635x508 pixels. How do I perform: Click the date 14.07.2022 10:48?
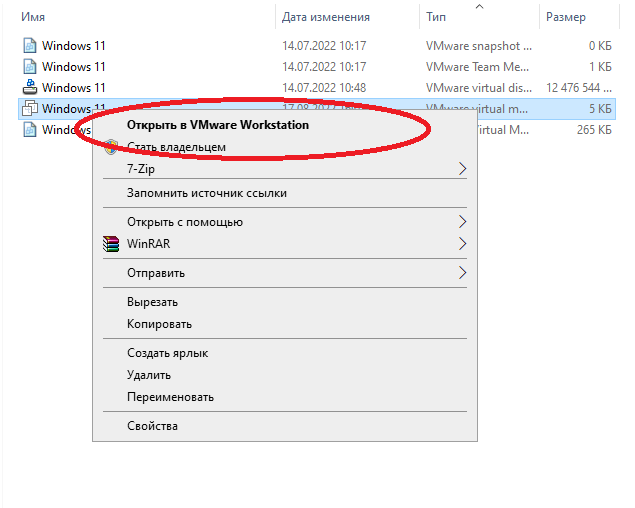324,88
